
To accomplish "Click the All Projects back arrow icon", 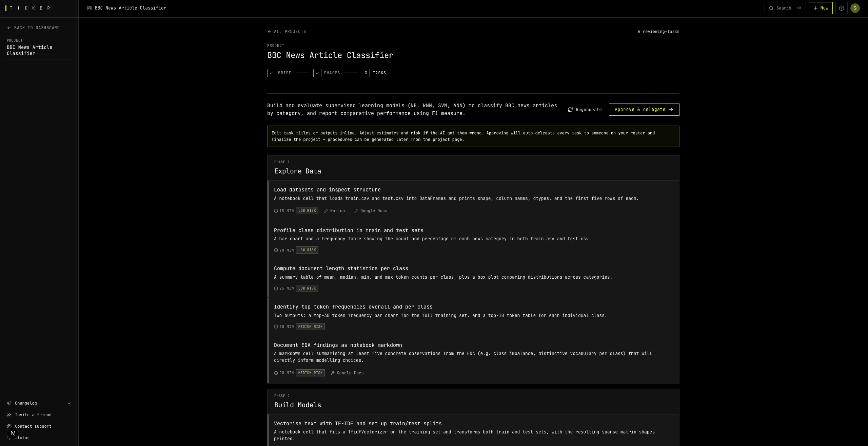I will 270,32.
